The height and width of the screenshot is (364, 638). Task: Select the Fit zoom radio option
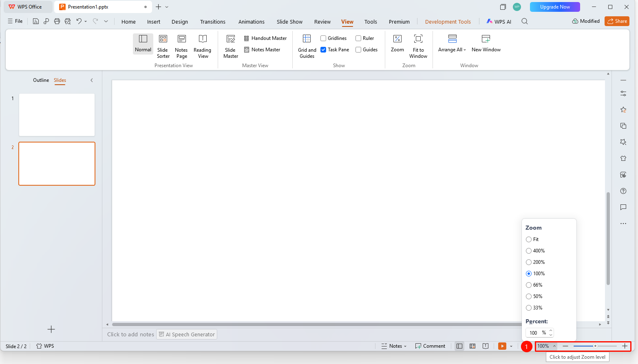[x=529, y=239]
